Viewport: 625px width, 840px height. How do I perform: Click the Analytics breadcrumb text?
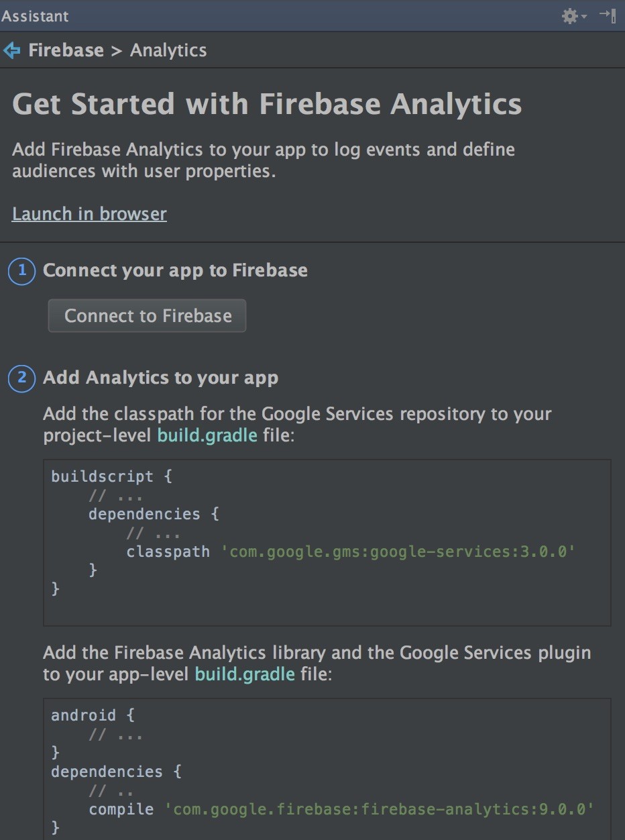[168, 50]
